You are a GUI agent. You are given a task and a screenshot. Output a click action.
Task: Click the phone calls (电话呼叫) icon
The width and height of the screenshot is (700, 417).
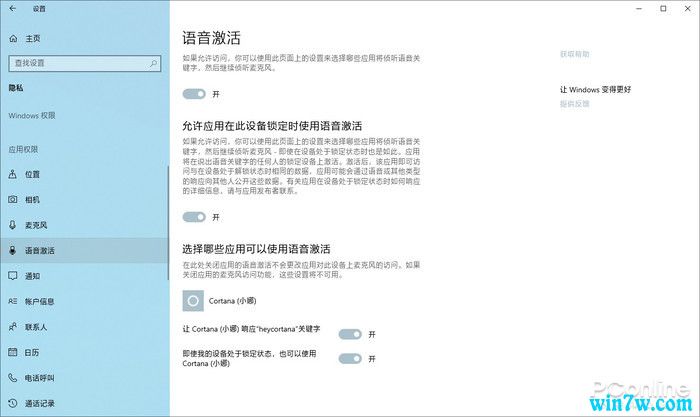click(x=13, y=378)
